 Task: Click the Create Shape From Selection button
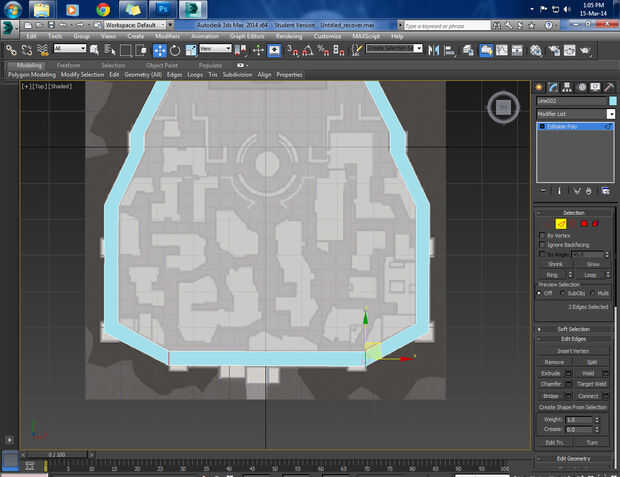(x=574, y=407)
